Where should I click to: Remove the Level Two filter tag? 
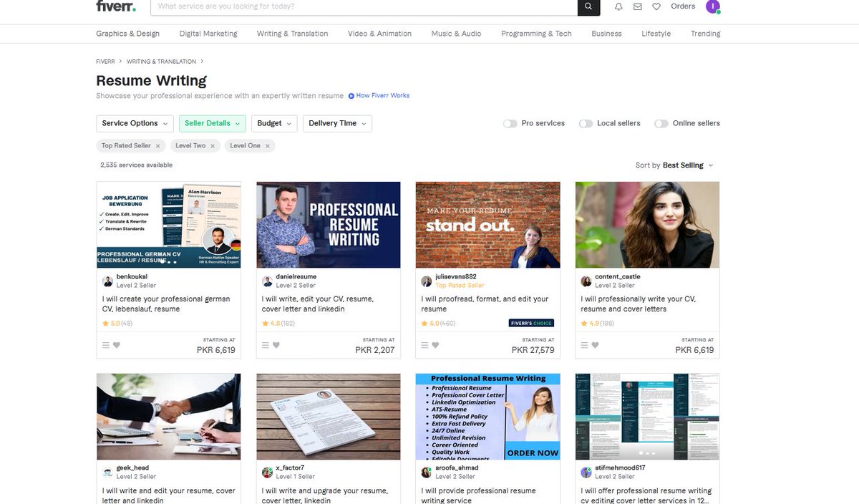coord(213,145)
